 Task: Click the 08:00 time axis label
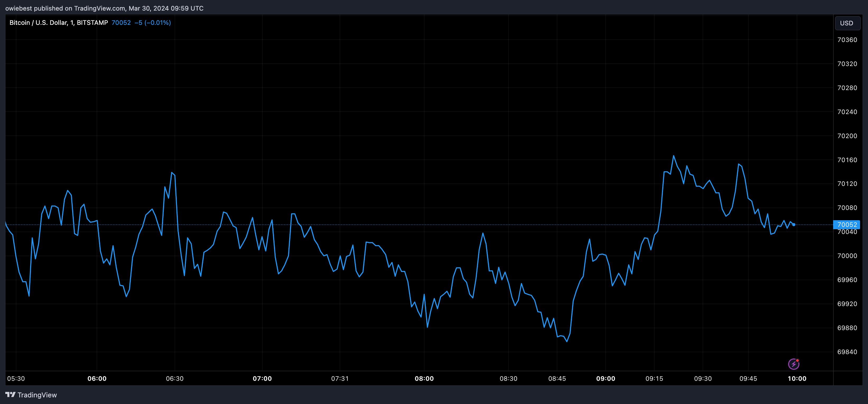coord(424,378)
